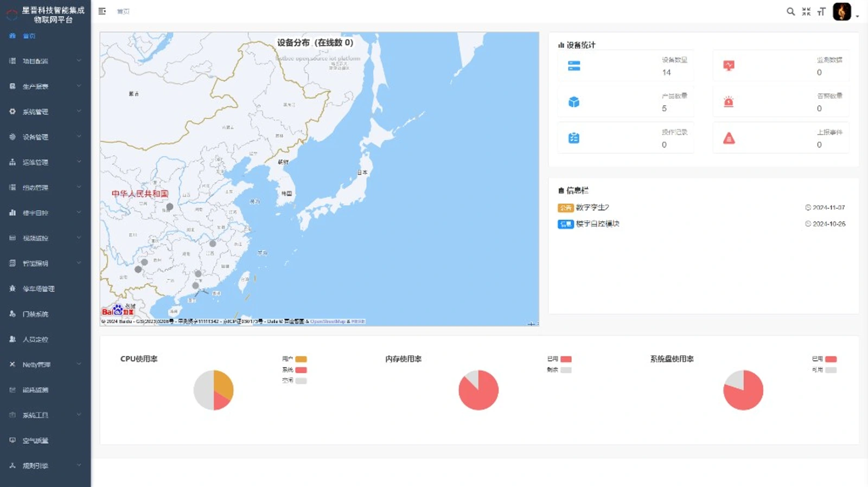Image resolution: width=868 pixels, height=487 pixels.
Task: Open the 停车场管理 menu item
Action: pos(46,289)
